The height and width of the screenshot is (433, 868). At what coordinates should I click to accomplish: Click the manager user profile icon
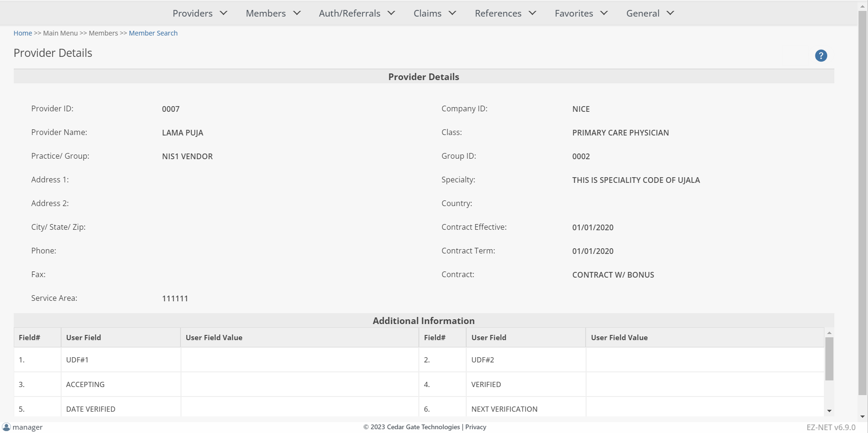(x=6, y=427)
